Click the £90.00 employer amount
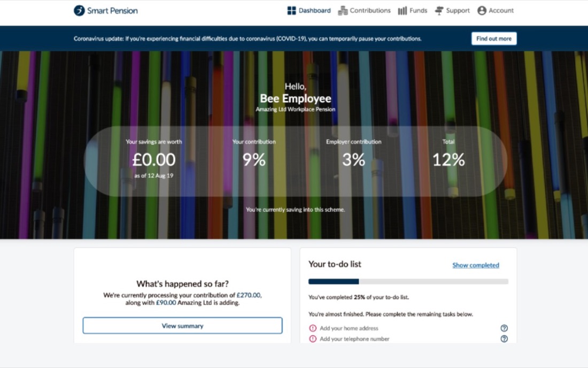588x368 pixels. (166, 303)
